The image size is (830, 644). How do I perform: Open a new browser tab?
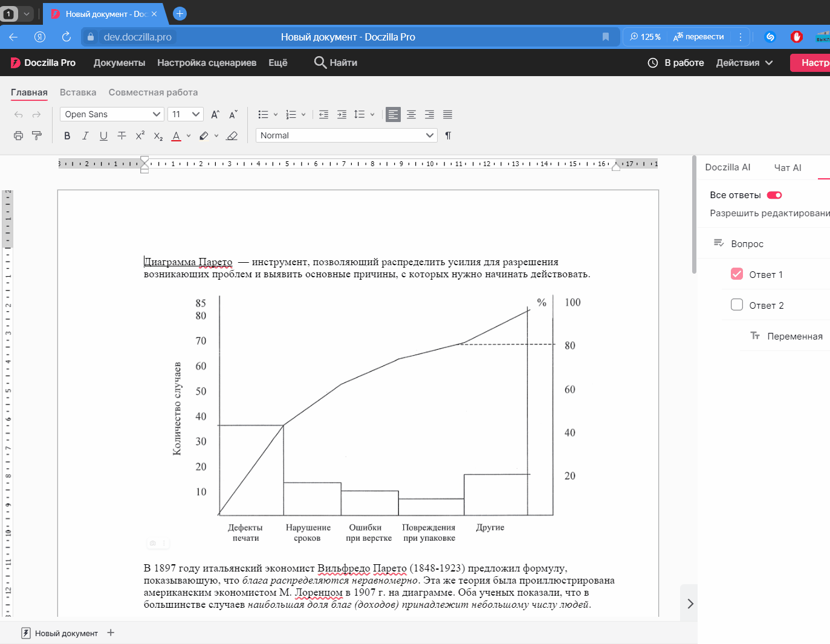(x=180, y=13)
